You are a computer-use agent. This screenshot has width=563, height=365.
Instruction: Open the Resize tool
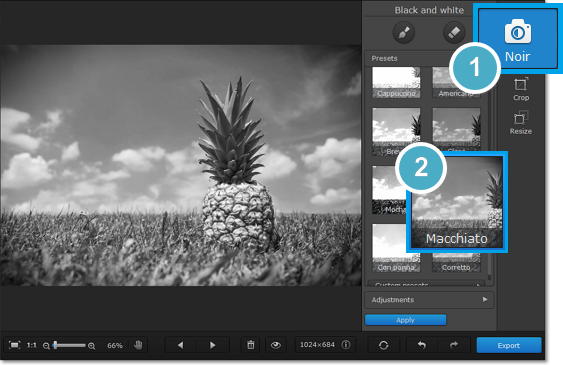point(521,123)
